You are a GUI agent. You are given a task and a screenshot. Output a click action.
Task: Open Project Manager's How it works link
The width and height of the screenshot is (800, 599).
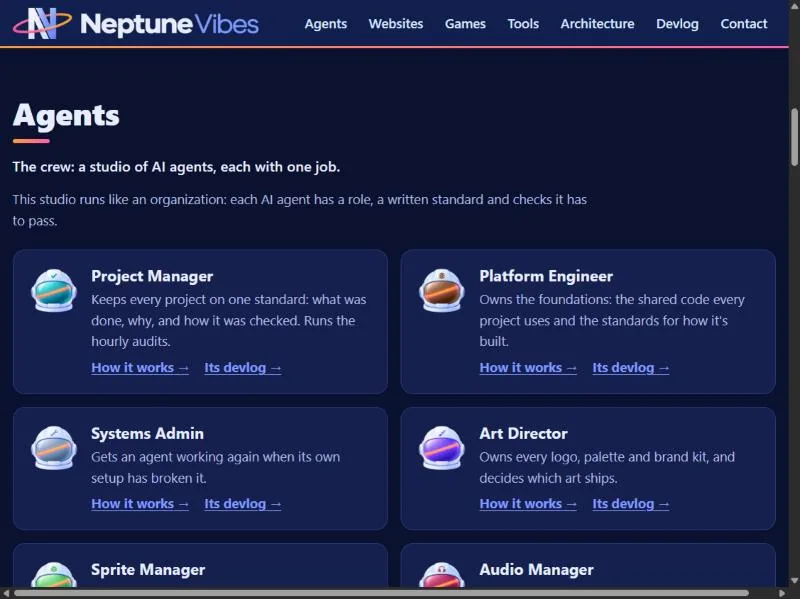click(x=140, y=367)
